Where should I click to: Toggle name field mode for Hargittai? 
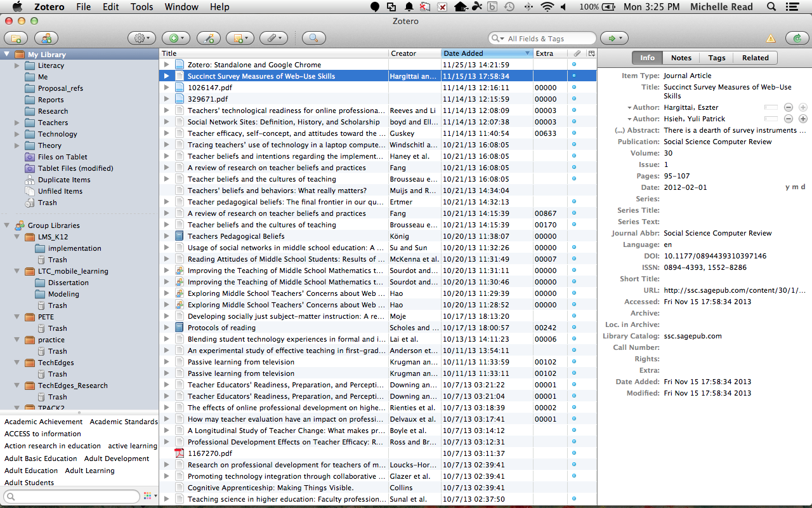771,107
